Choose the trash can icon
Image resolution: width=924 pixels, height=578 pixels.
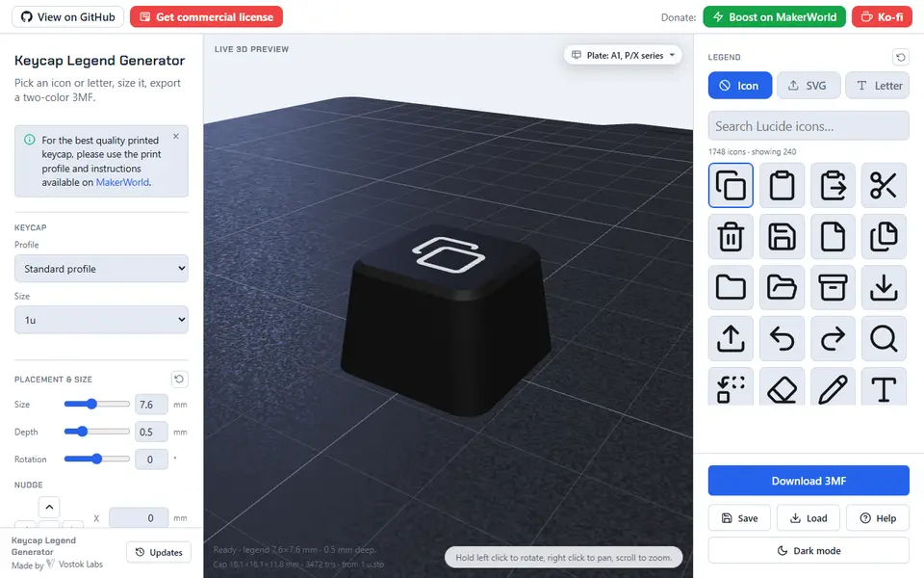tap(731, 237)
